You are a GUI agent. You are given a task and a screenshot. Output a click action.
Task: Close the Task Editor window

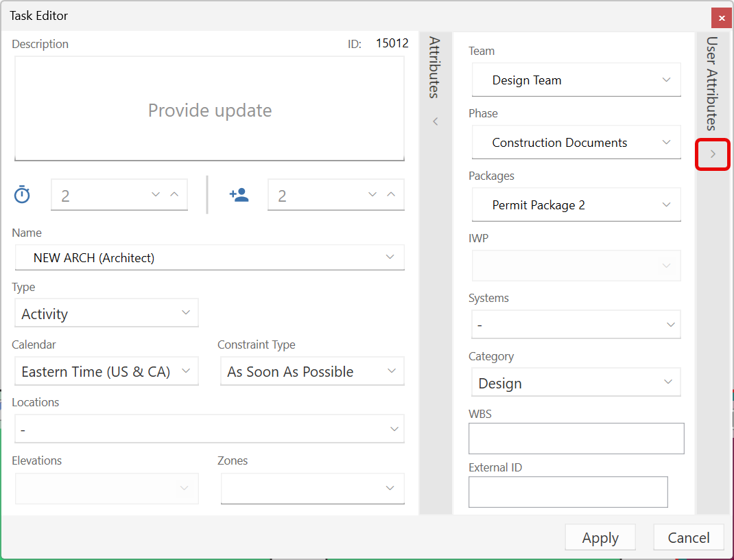[722, 19]
